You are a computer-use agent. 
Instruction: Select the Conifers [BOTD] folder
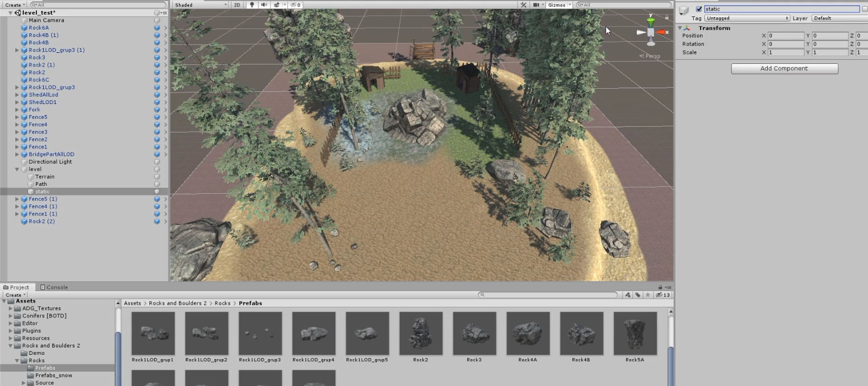click(x=44, y=316)
